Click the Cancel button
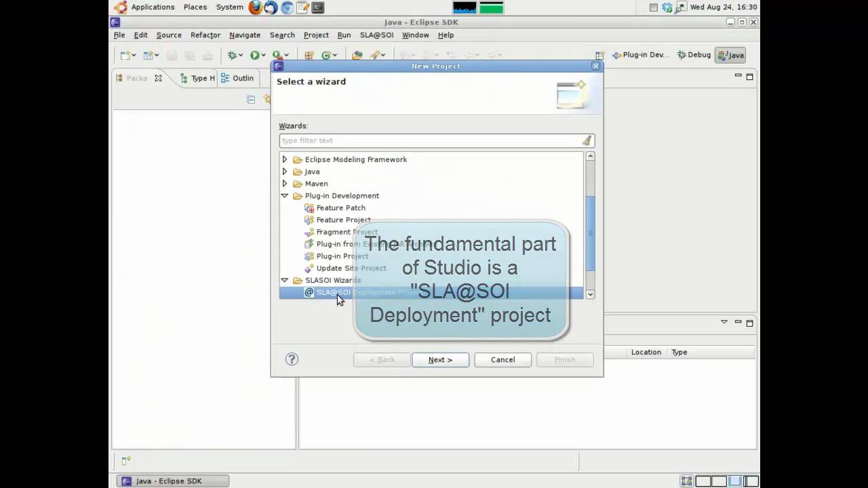Image resolution: width=868 pixels, height=488 pixels. pyautogui.click(x=502, y=360)
